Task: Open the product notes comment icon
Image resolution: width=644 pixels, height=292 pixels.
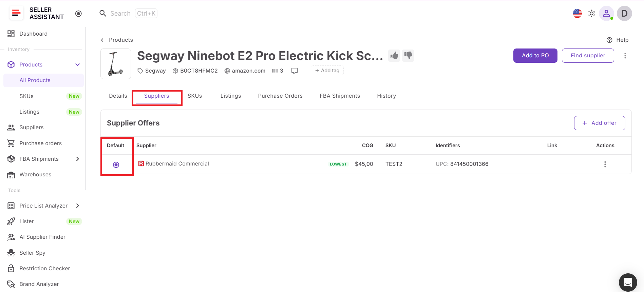Action: (x=295, y=71)
